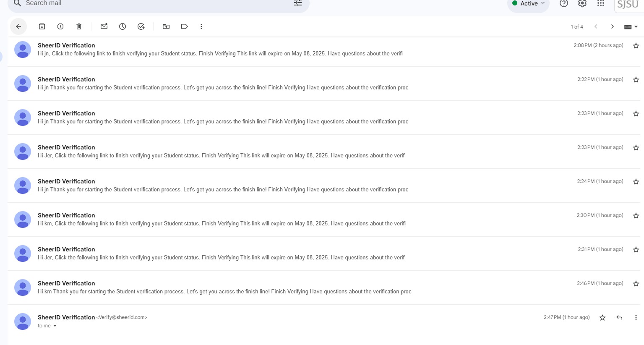Expand the 'Hi km Thank you for starting' message
The height and width of the screenshot is (345, 644).
[x=224, y=292]
